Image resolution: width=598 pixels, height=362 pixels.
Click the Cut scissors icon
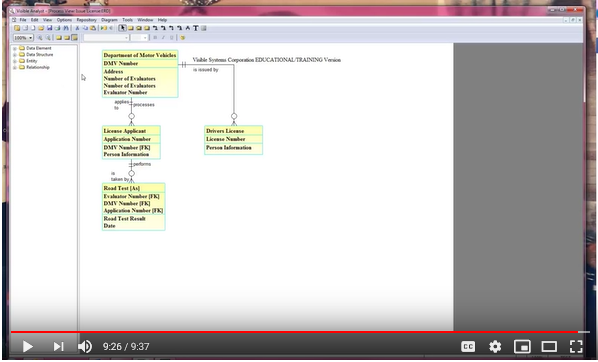pos(77,28)
